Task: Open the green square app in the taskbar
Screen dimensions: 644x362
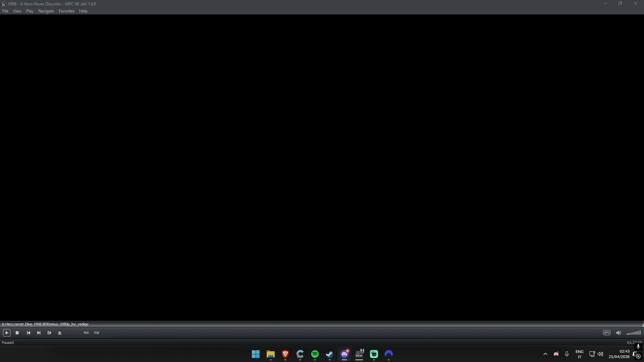Action: [374, 354]
